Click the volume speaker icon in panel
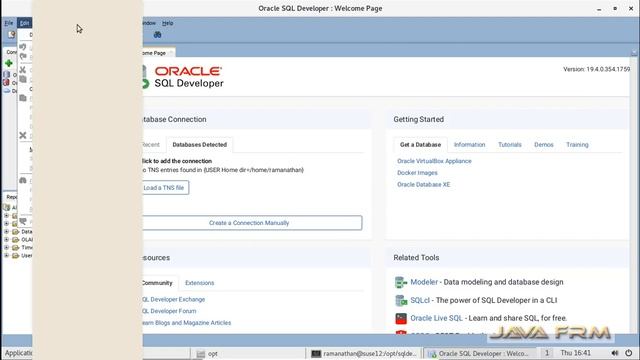Screen dimensions: 640x360 (x=615, y=353)
